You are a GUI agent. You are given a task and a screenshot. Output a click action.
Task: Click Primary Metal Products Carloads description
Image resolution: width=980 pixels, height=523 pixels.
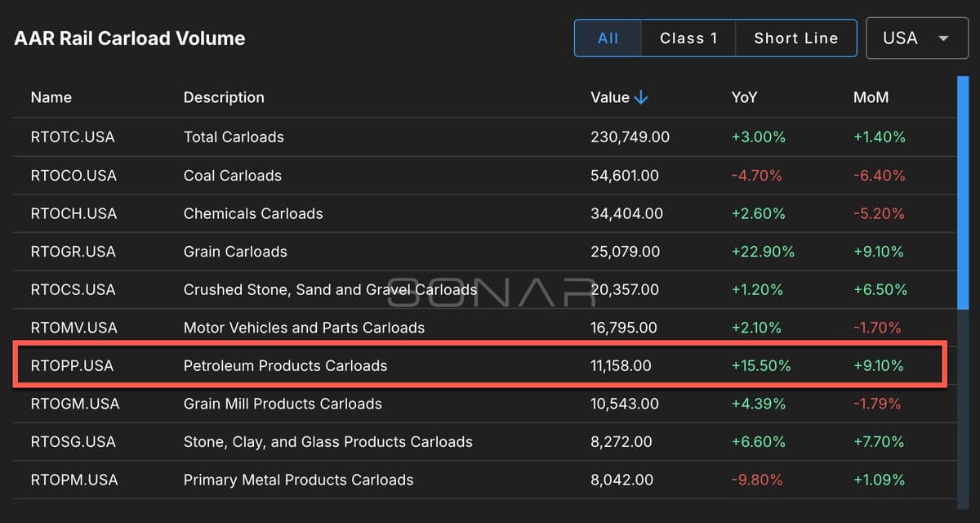point(298,480)
